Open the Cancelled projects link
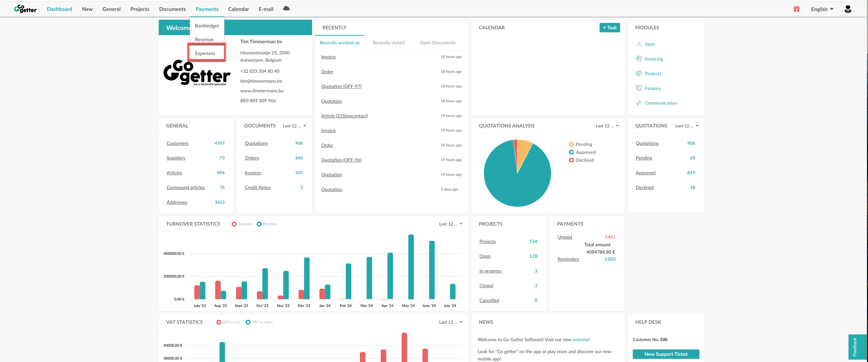Screen dimensions: 868x362 (489, 300)
